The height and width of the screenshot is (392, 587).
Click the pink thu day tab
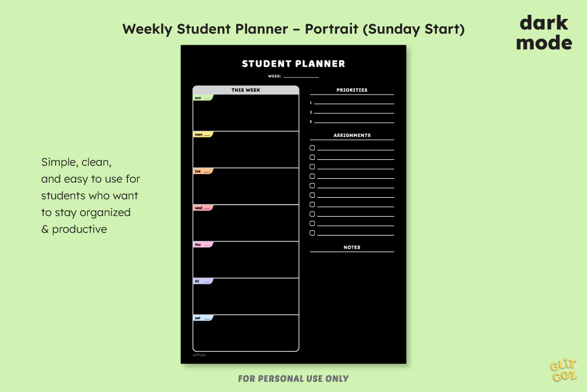click(204, 245)
